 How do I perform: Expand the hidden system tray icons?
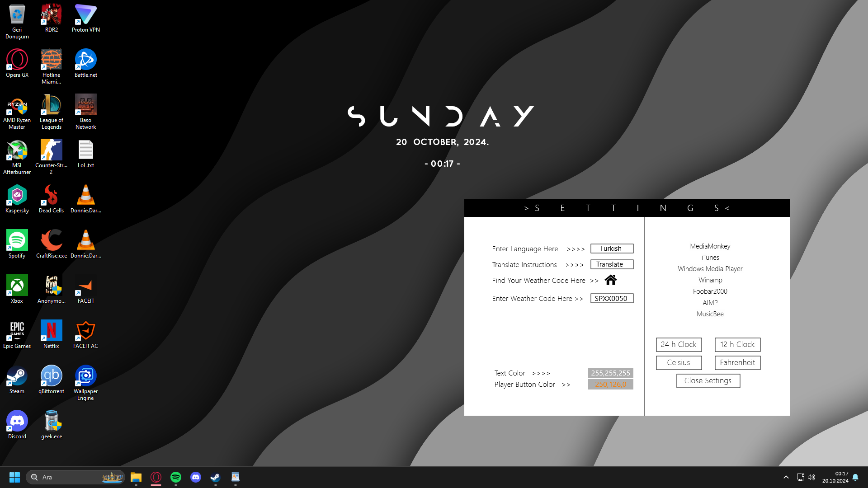tap(786, 477)
